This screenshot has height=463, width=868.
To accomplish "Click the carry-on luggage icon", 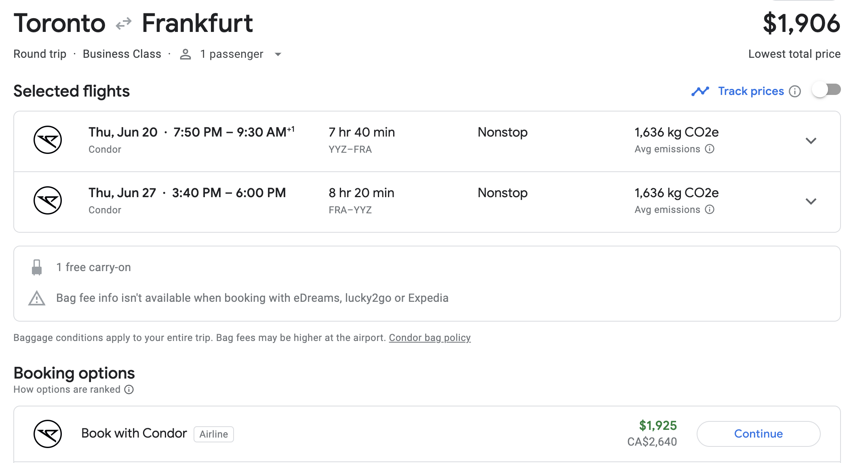I will pos(37,267).
